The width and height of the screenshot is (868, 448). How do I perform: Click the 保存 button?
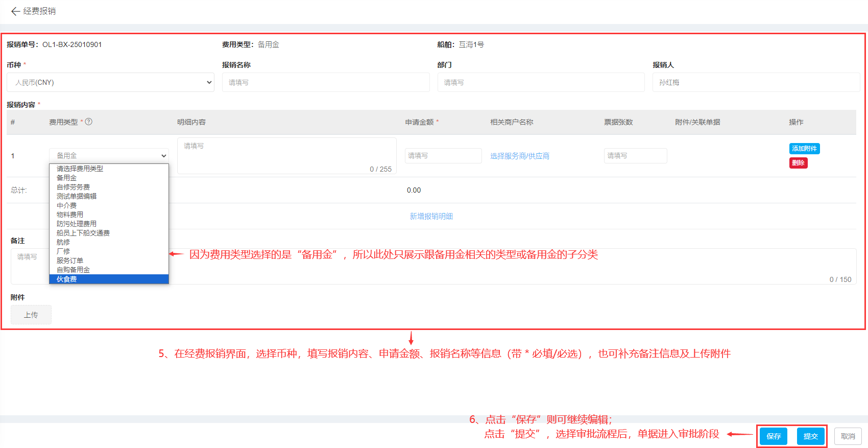point(774,436)
